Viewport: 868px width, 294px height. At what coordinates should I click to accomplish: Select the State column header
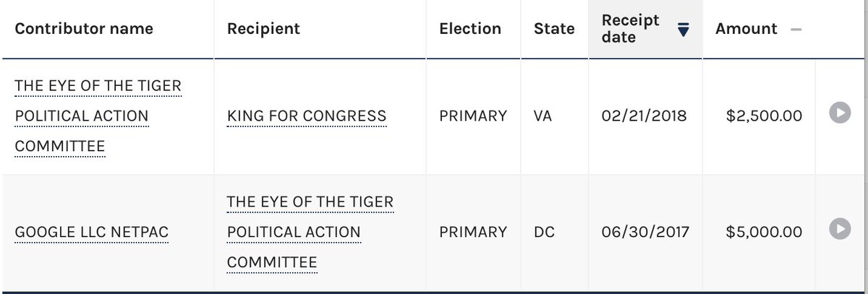point(554,29)
